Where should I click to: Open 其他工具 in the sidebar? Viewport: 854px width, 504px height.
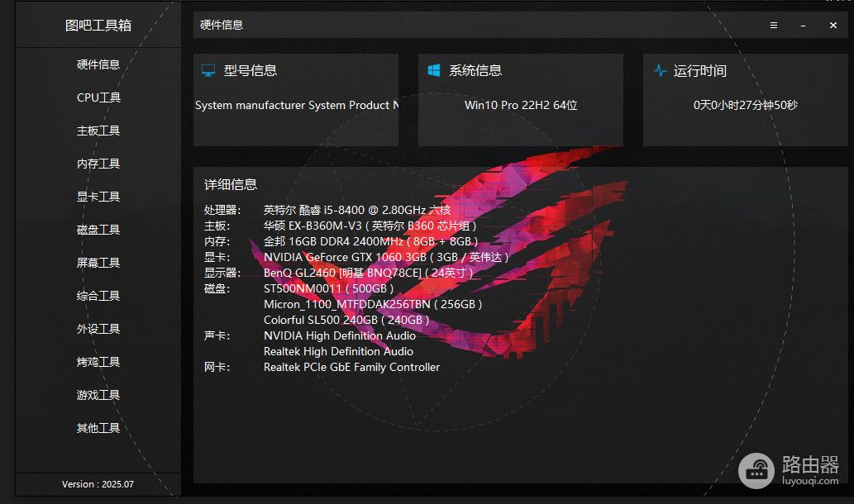tap(98, 428)
